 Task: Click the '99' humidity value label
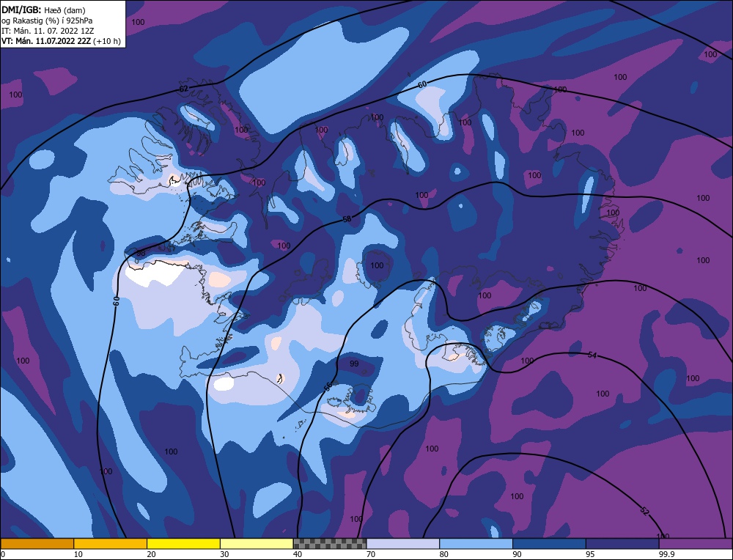tap(354, 364)
